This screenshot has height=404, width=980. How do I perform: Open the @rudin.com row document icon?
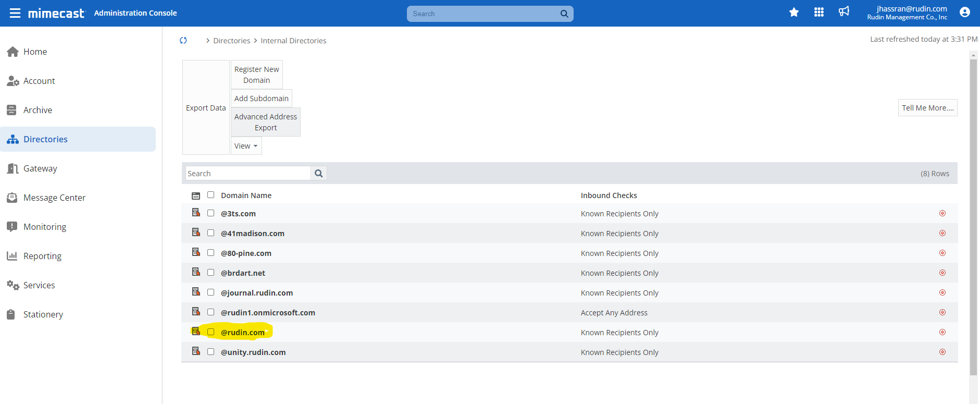pos(196,332)
